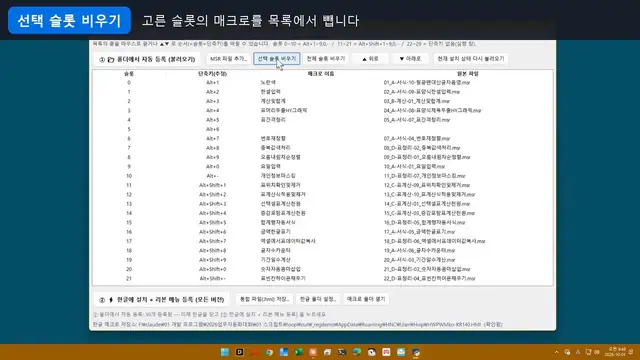The image size is (640, 360).
Task: Select the 'Alt+Shift+3' shortcut cell
Action: tap(212, 204)
